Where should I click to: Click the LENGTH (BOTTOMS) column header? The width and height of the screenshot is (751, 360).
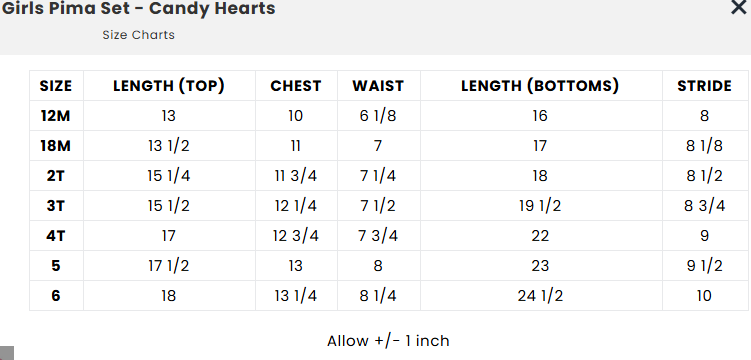540,86
